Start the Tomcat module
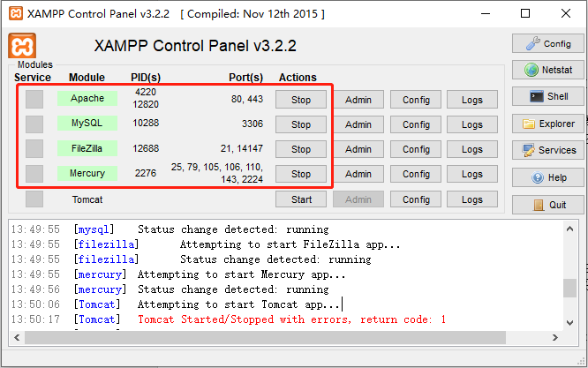The height and width of the screenshot is (368, 588). [301, 199]
